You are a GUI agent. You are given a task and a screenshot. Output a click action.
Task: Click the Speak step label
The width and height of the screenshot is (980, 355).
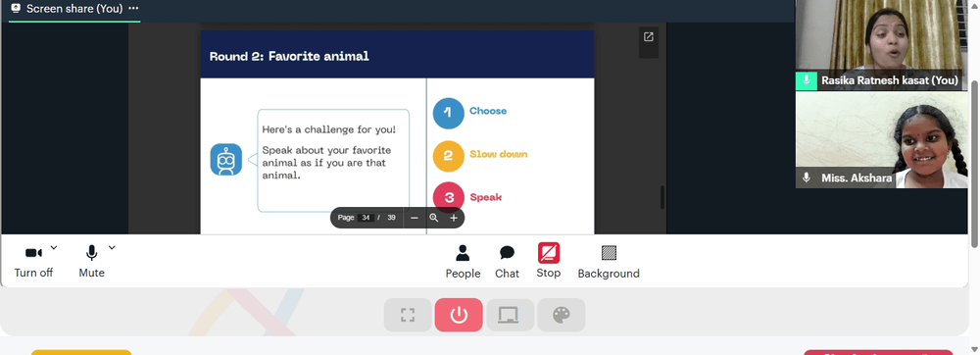coord(486,197)
